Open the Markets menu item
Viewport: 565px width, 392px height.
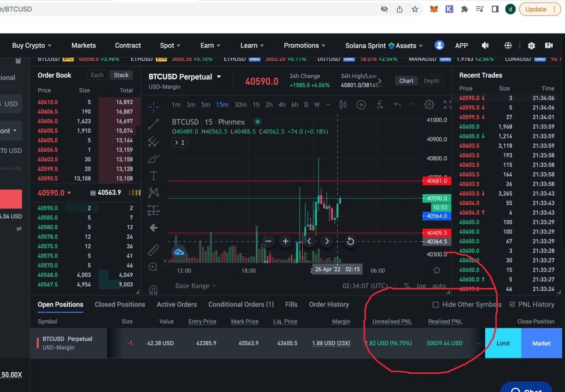point(84,46)
